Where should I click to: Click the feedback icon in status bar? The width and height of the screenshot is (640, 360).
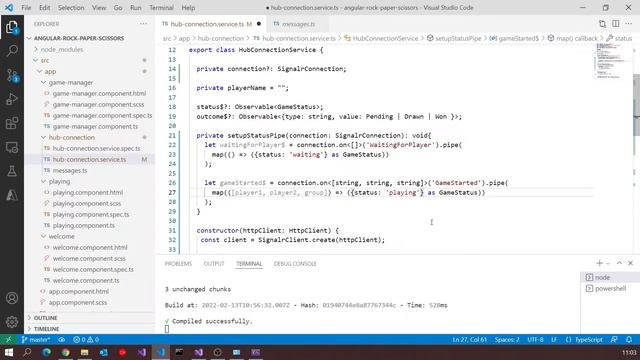(x=614, y=339)
